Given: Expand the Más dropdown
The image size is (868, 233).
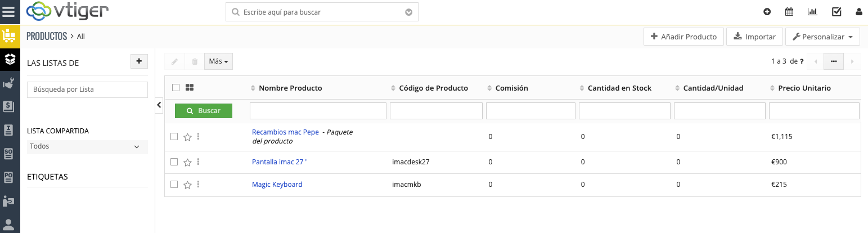Looking at the screenshot, I should click(x=218, y=61).
